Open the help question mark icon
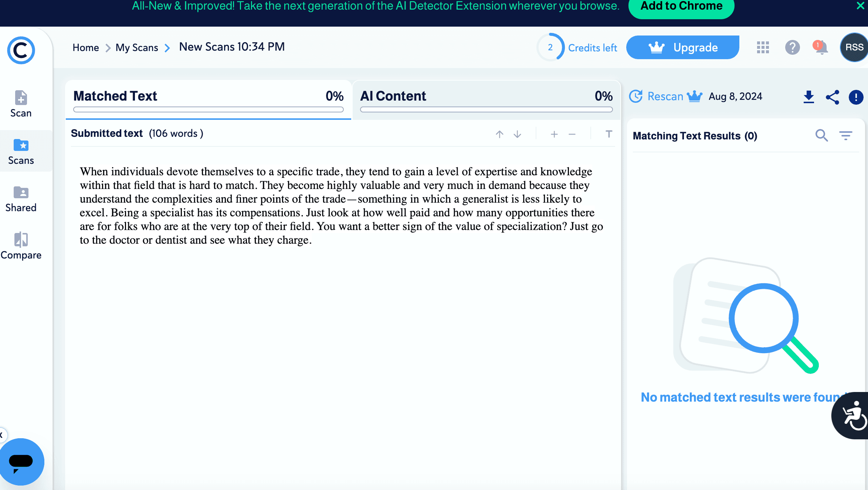Image resolution: width=868 pixels, height=490 pixels. coord(792,47)
